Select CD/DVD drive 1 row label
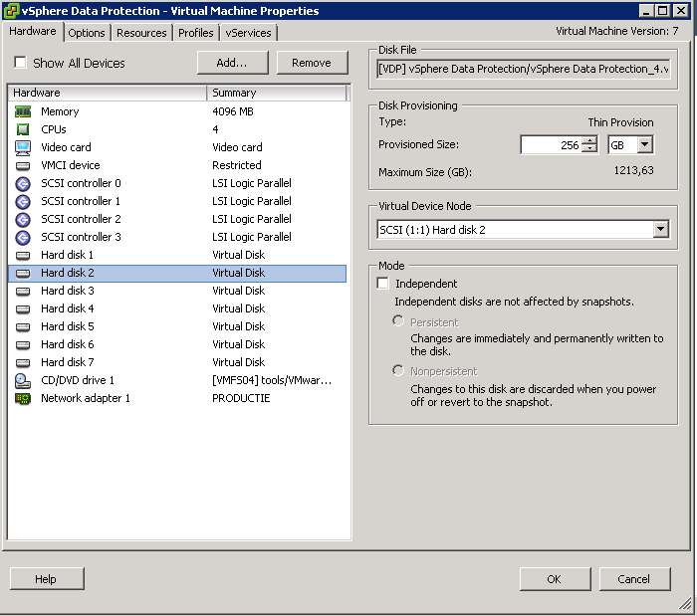This screenshot has width=697, height=616. pos(78,380)
